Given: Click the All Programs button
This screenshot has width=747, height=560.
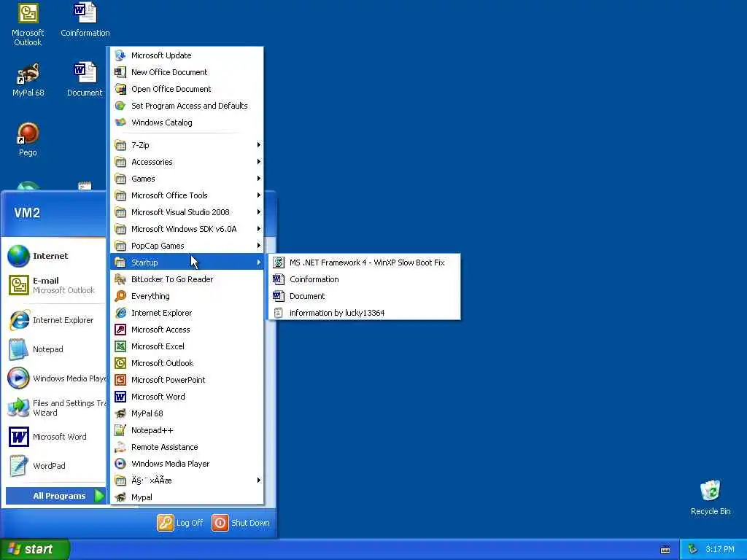Looking at the screenshot, I should click(x=55, y=496).
